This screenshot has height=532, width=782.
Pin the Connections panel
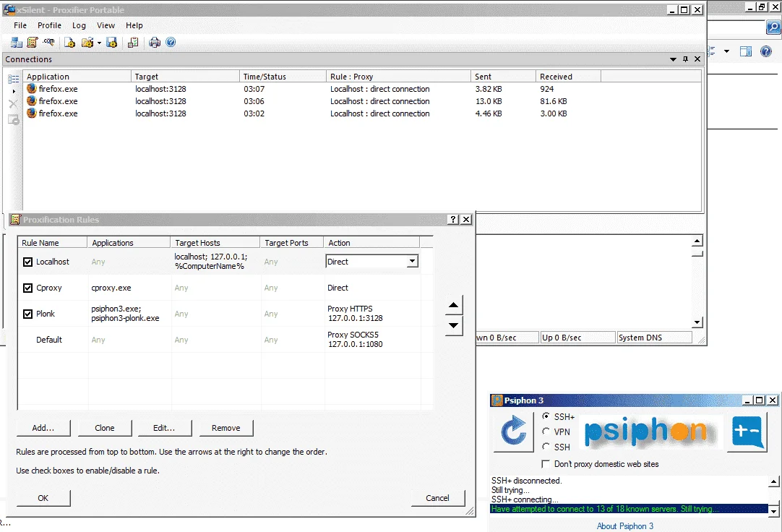click(x=685, y=59)
